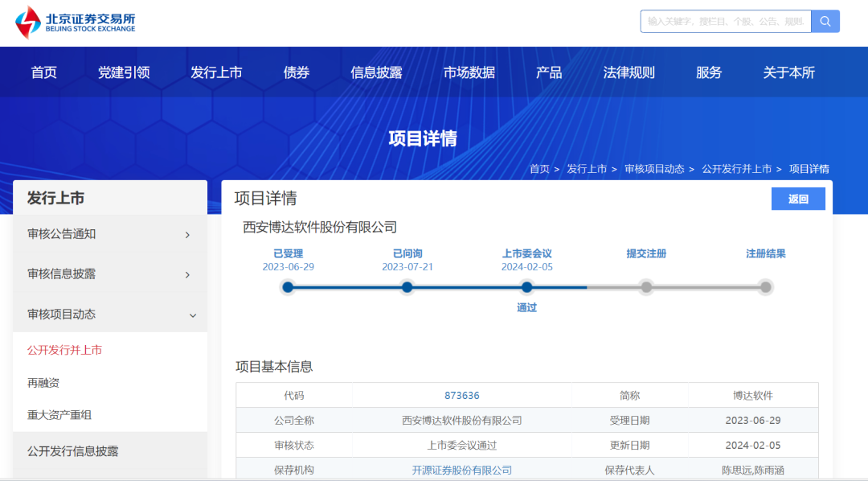The width and height of the screenshot is (868, 481).
Task: Open the 债券 navigation menu
Action: click(x=296, y=72)
